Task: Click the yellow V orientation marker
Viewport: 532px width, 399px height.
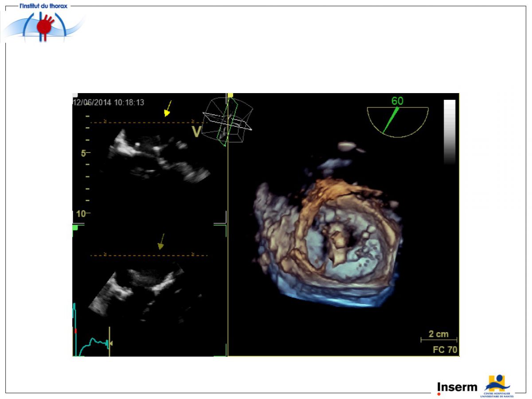Action: [196, 132]
